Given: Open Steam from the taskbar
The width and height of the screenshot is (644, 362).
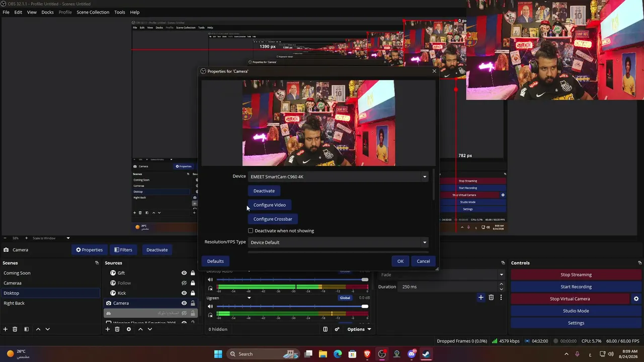Looking at the screenshot, I should pos(426,354).
